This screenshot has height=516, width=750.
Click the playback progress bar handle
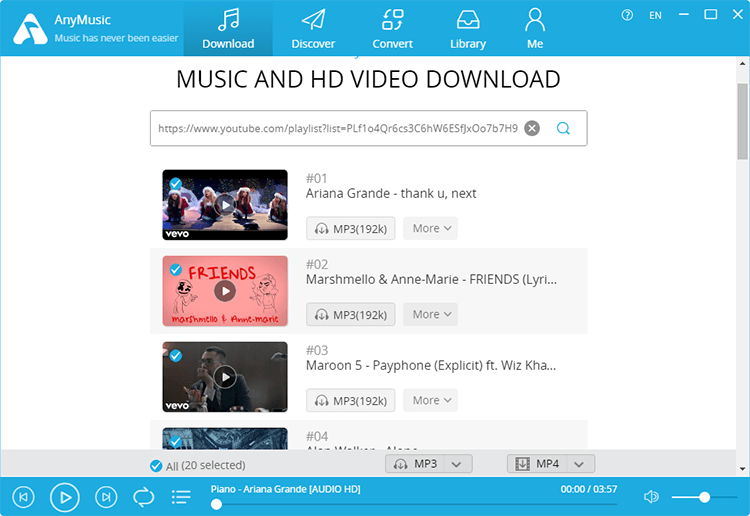pyautogui.click(x=216, y=504)
